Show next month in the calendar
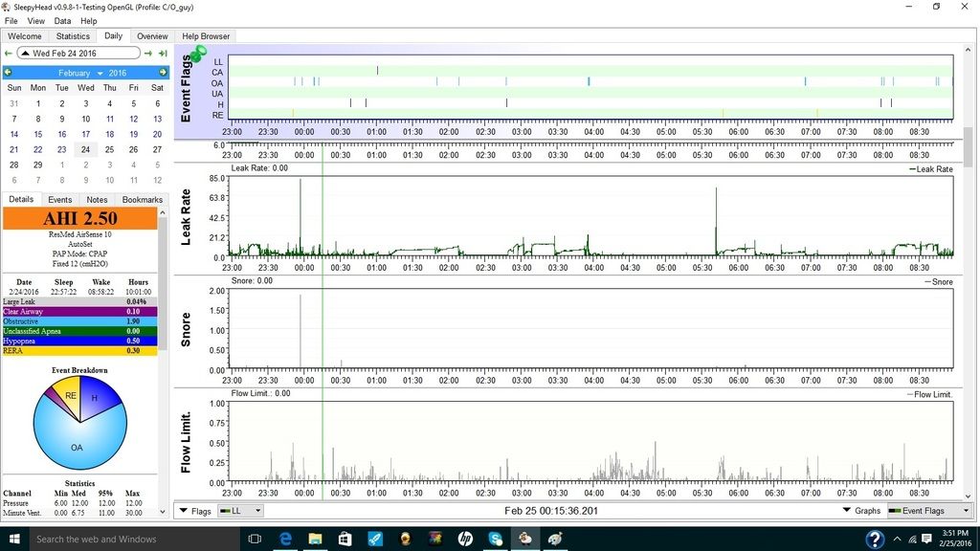Viewport: 980px width, 551px height. point(163,73)
